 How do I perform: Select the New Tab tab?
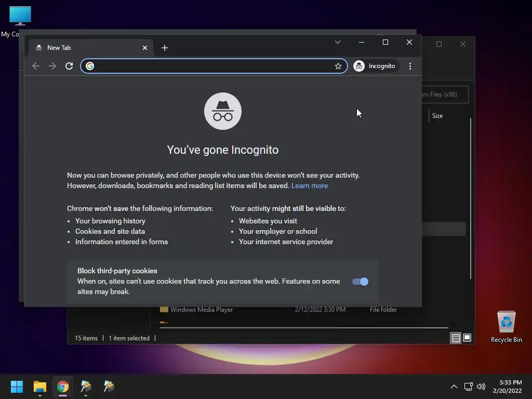tap(90, 48)
